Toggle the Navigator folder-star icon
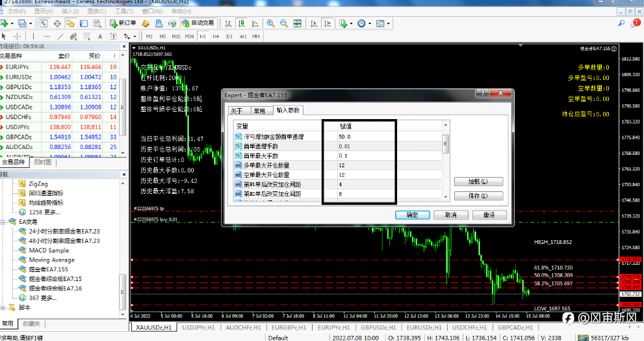The height and width of the screenshot is (341, 644). point(70,23)
